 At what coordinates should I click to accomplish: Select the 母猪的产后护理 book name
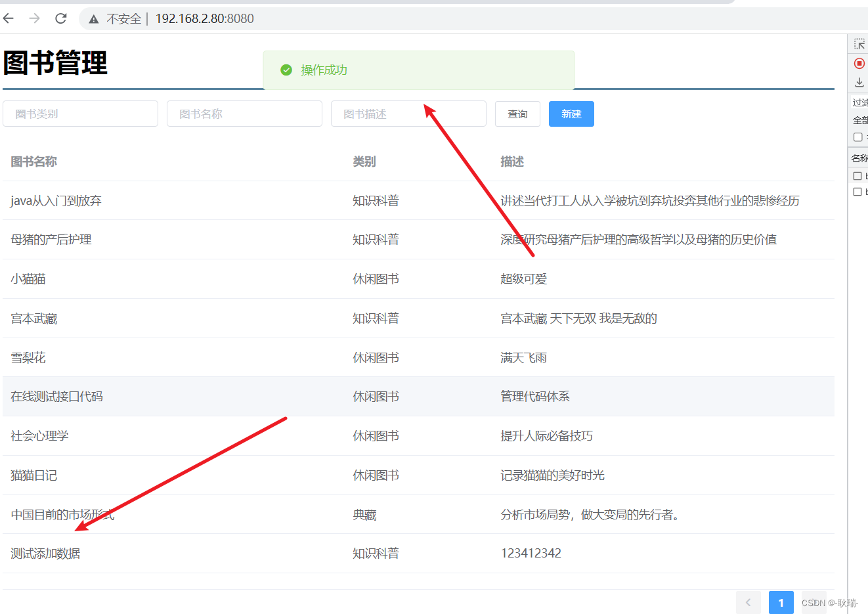pos(51,240)
